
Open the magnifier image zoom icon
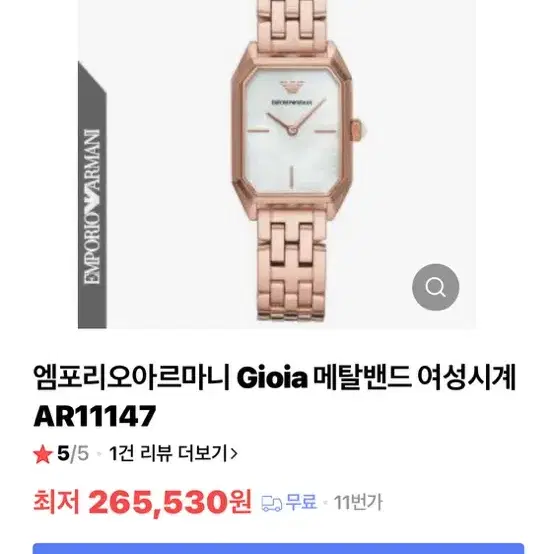point(435,287)
